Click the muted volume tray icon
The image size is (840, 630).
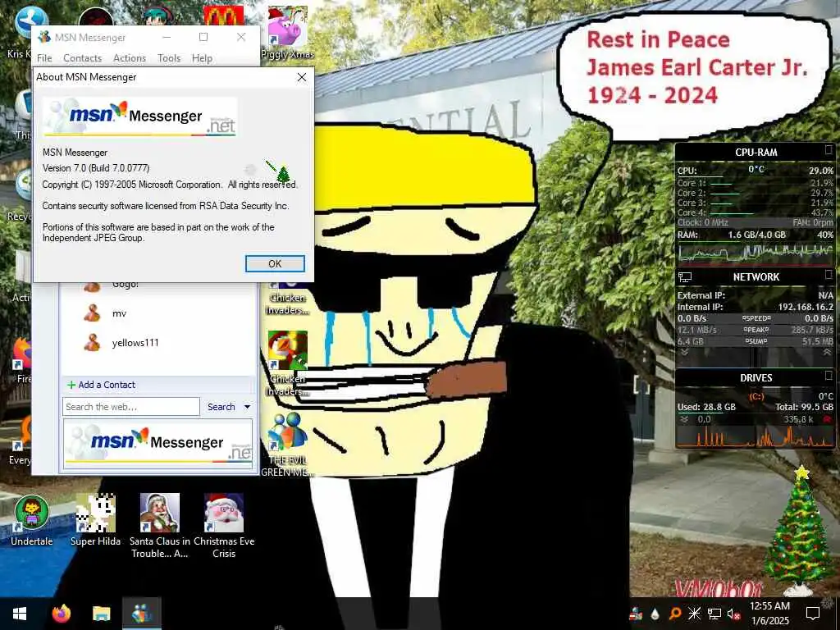pos(733,614)
